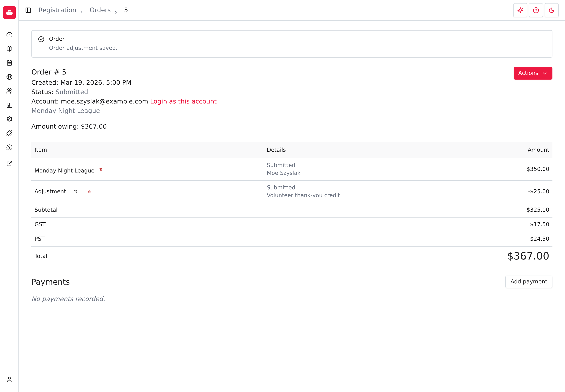Click the Monday Night League event label under account

[66, 111]
